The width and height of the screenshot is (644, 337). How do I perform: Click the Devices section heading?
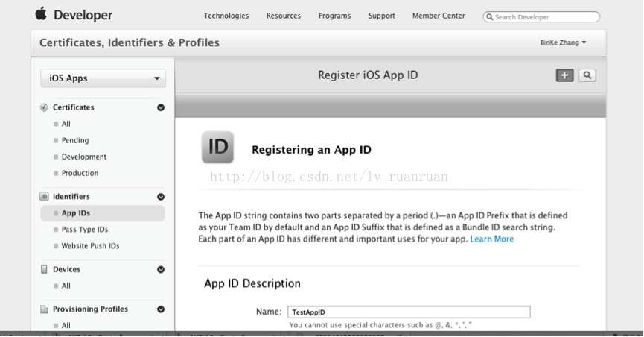pyautogui.click(x=66, y=269)
